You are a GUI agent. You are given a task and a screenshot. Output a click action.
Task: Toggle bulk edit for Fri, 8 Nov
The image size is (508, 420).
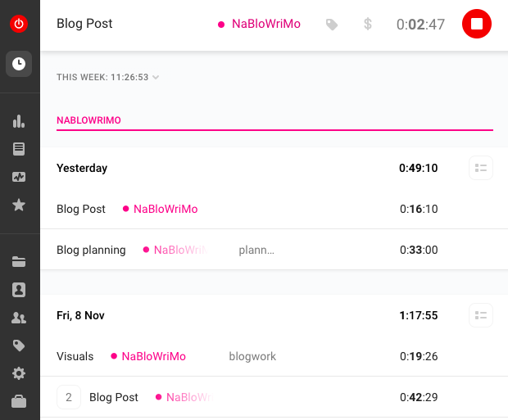481,315
